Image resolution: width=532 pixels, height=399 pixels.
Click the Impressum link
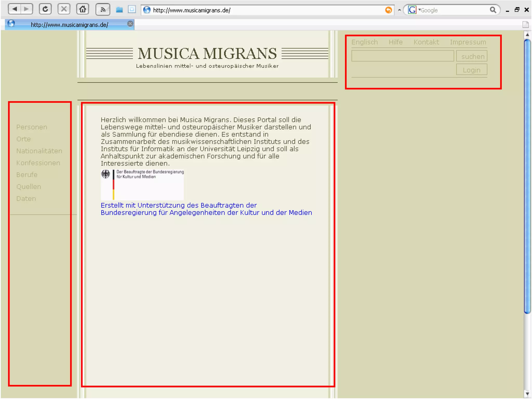click(468, 42)
